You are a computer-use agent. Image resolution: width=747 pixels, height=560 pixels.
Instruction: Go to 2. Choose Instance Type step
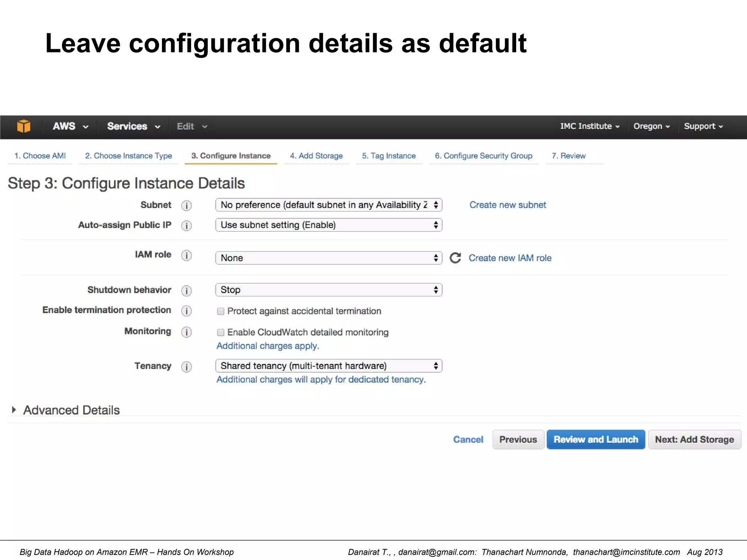pos(128,156)
